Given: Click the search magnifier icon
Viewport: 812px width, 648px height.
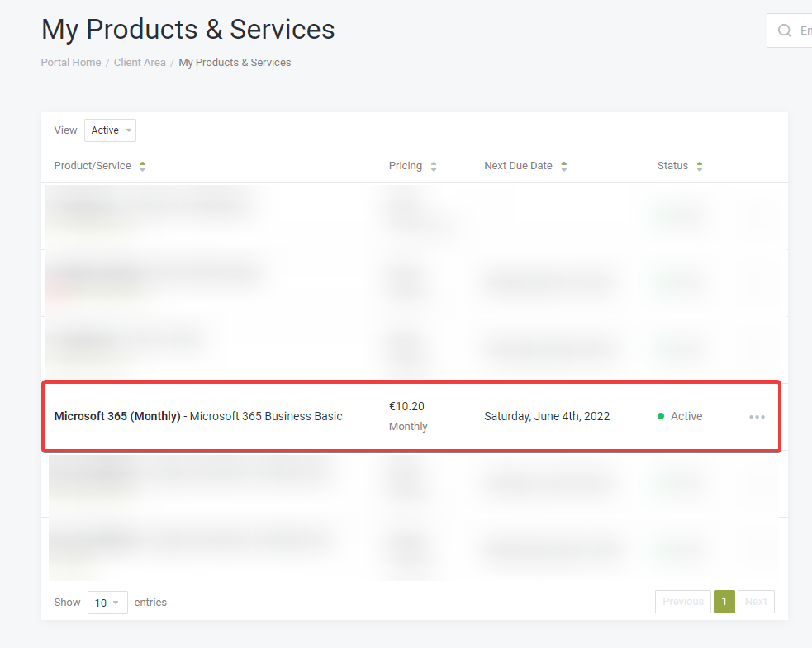Looking at the screenshot, I should click(785, 31).
